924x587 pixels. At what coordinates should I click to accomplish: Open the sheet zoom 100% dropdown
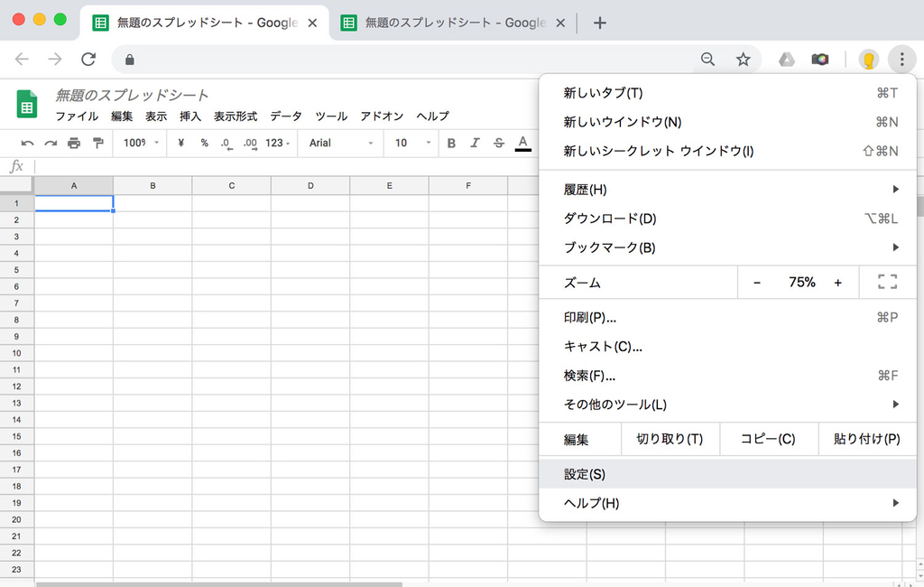(141, 143)
